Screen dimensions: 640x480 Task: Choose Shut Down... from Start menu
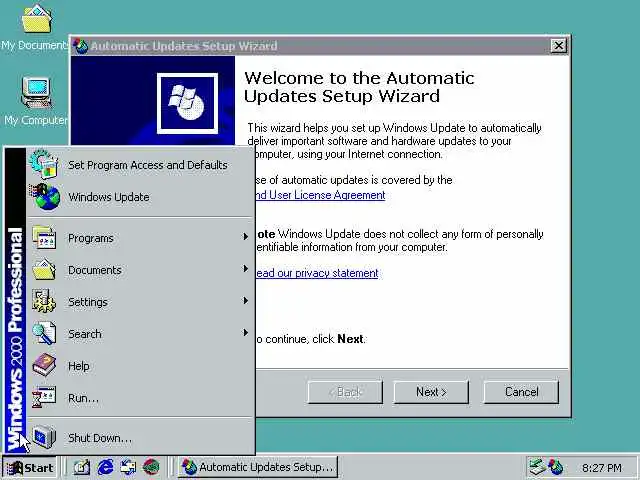140,438
